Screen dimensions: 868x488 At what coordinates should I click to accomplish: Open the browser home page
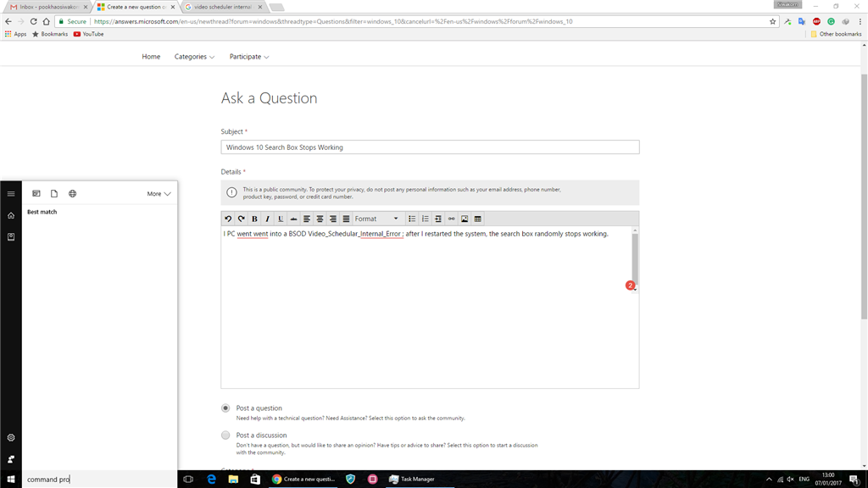point(47,21)
